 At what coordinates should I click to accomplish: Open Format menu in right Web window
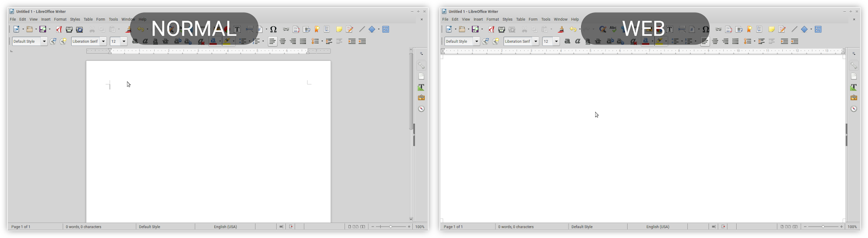tap(493, 19)
